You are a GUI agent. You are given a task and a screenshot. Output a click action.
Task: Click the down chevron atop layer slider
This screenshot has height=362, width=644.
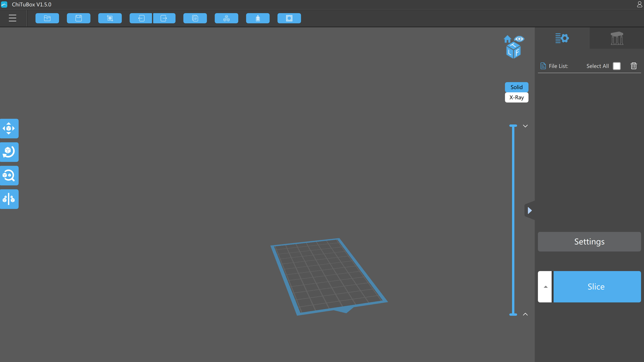pyautogui.click(x=525, y=126)
